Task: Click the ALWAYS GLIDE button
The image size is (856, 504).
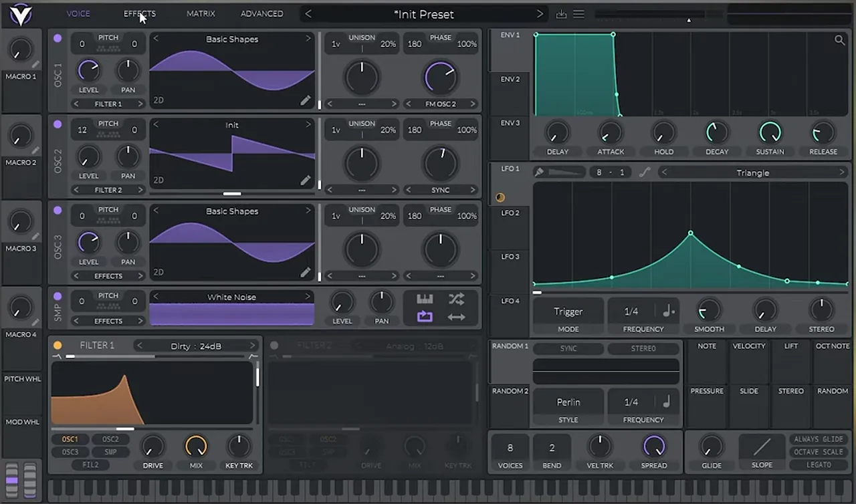Action: pos(819,439)
